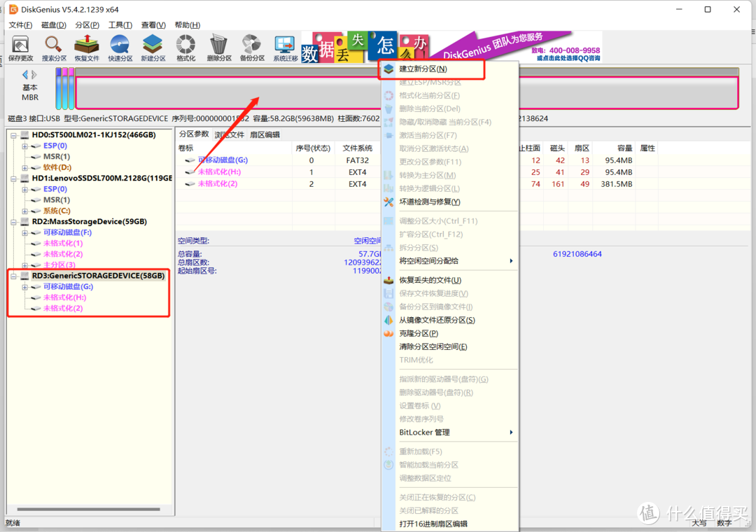Choose 建立新分区(N) from the context menu
The image size is (756, 532).
point(423,69)
